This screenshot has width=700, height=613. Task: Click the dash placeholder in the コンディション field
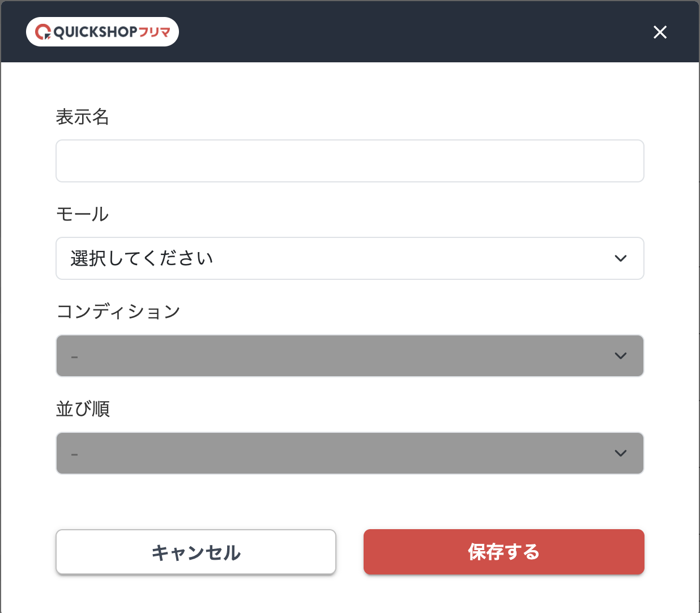[75, 357]
